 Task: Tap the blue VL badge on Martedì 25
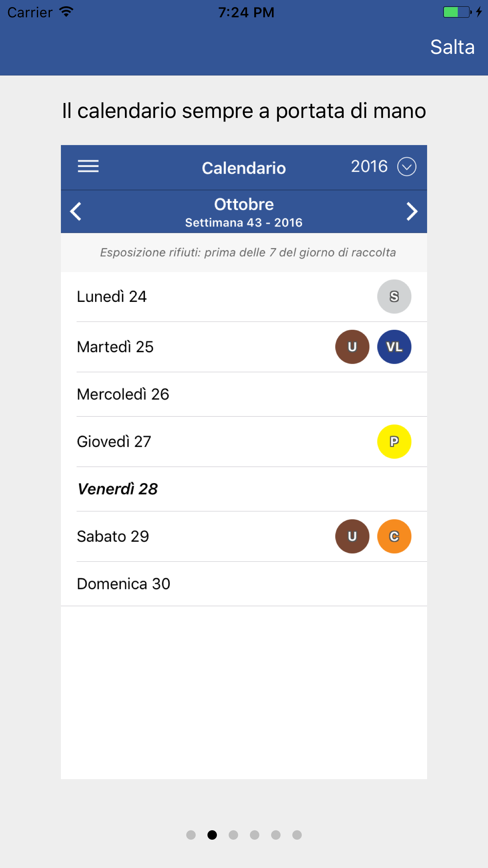point(394,347)
